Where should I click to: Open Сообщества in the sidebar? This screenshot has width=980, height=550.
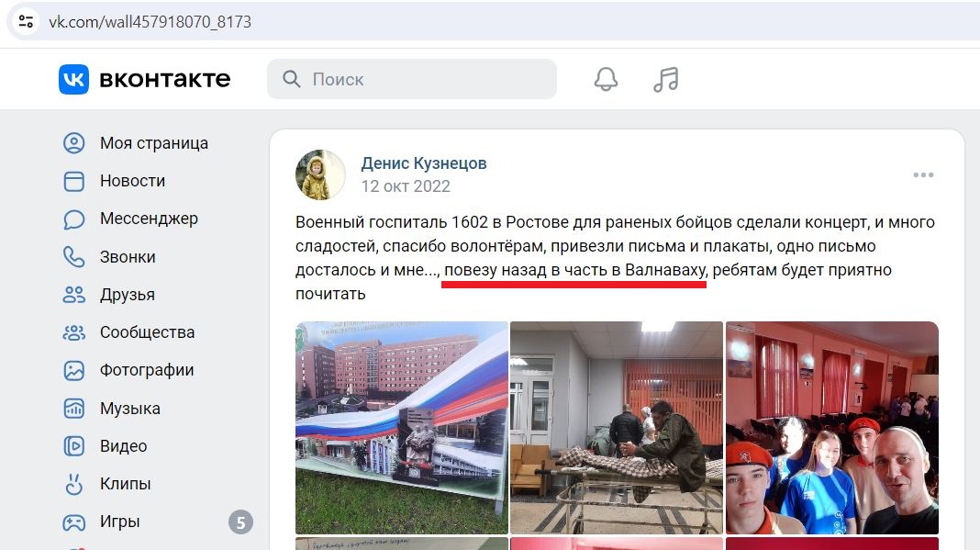(x=148, y=332)
